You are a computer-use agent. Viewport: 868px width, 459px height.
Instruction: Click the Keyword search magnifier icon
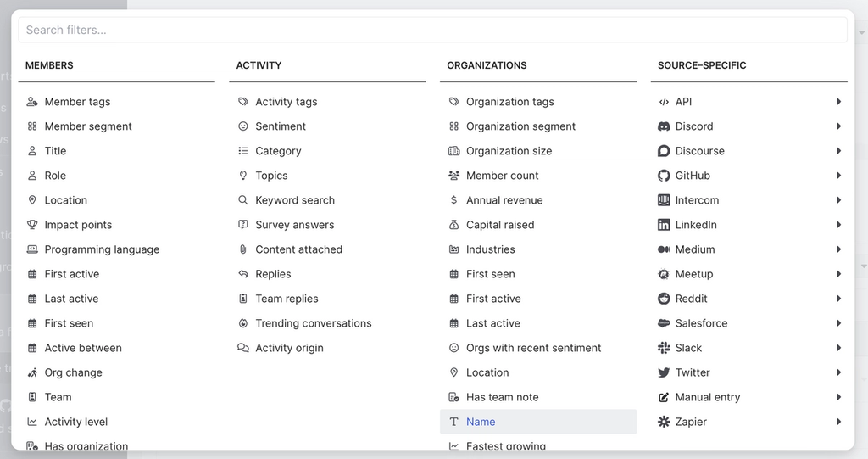coord(243,200)
